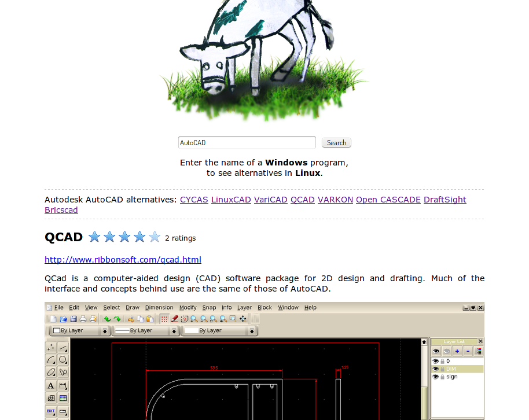
Task: Click the plus icon to add a layer
Action: tap(457, 351)
